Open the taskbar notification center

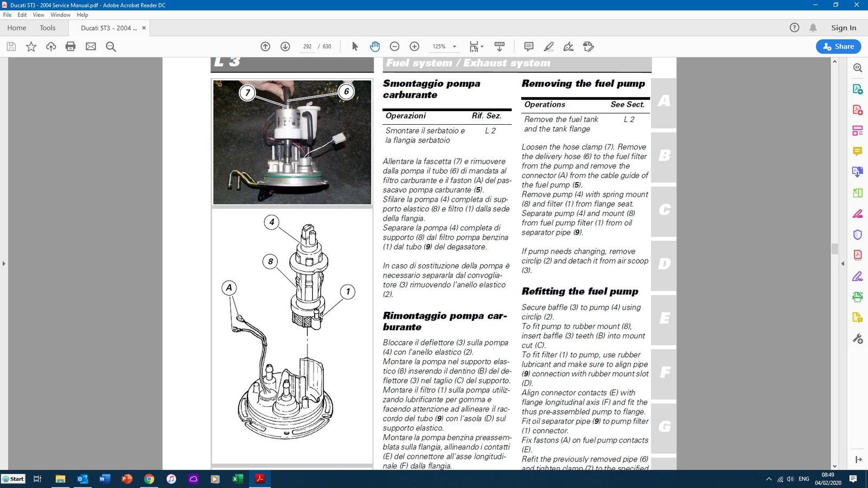pyautogui.click(x=853, y=479)
